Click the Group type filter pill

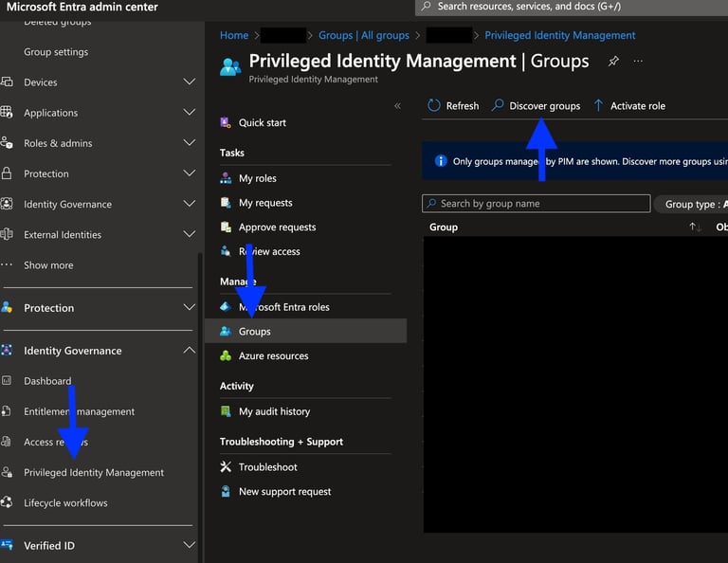click(692, 204)
